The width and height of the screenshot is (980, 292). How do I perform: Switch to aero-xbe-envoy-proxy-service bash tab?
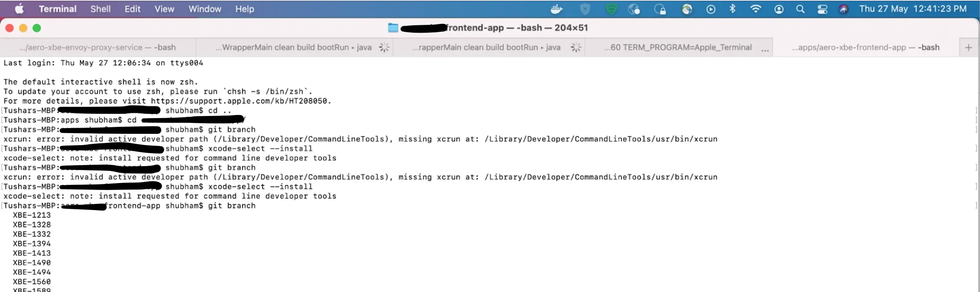[98, 48]
